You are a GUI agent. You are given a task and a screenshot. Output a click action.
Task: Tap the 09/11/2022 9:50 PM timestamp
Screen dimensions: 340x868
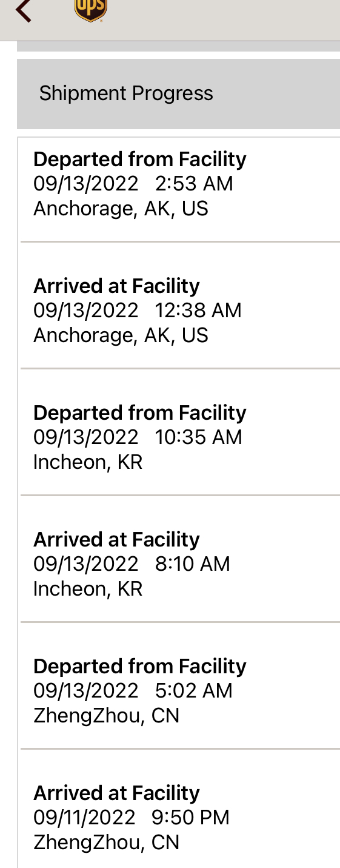pos(132,818)
